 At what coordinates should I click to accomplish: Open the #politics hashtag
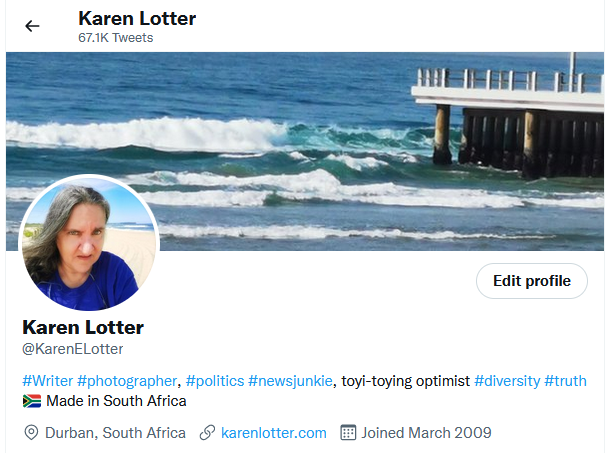[215, 381]
